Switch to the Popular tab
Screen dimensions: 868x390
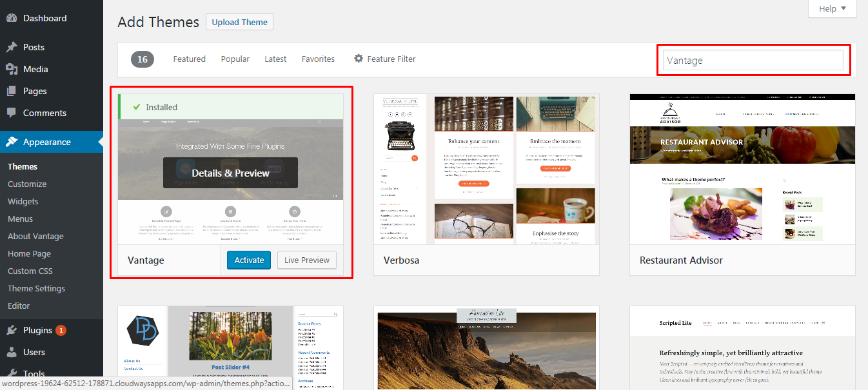pos(235,59)
